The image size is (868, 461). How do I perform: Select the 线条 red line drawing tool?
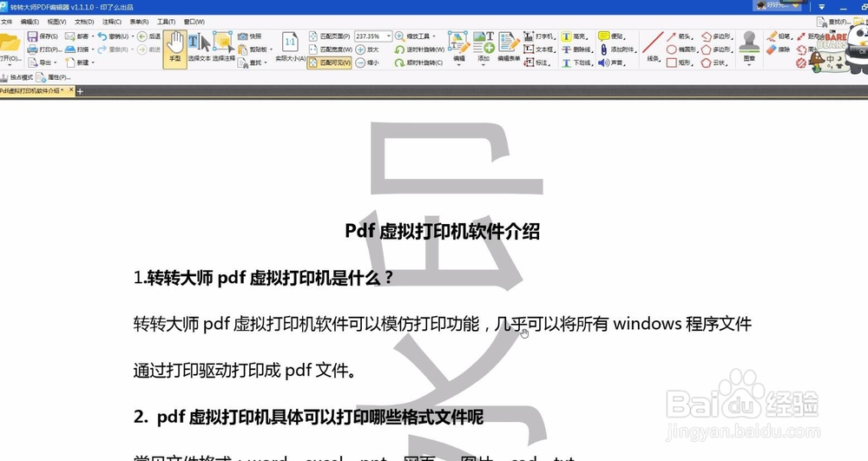(653, 47)
